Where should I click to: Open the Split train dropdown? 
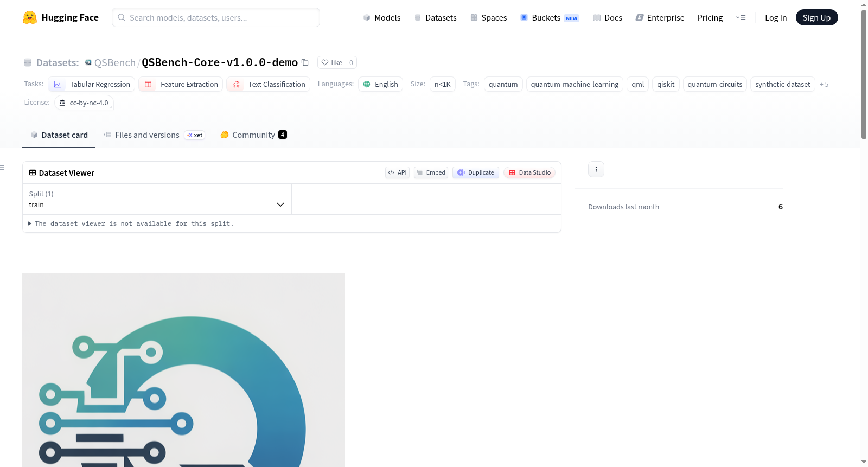[157, 199]
